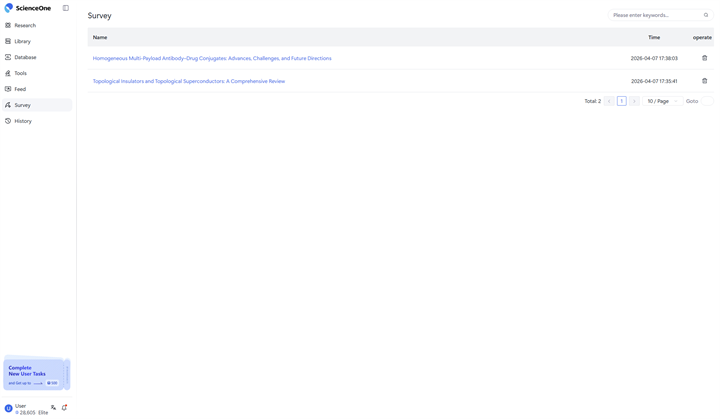This screenshot has height=419, width=720.
Task: Open the language translation icon
Action: [54, 408]
